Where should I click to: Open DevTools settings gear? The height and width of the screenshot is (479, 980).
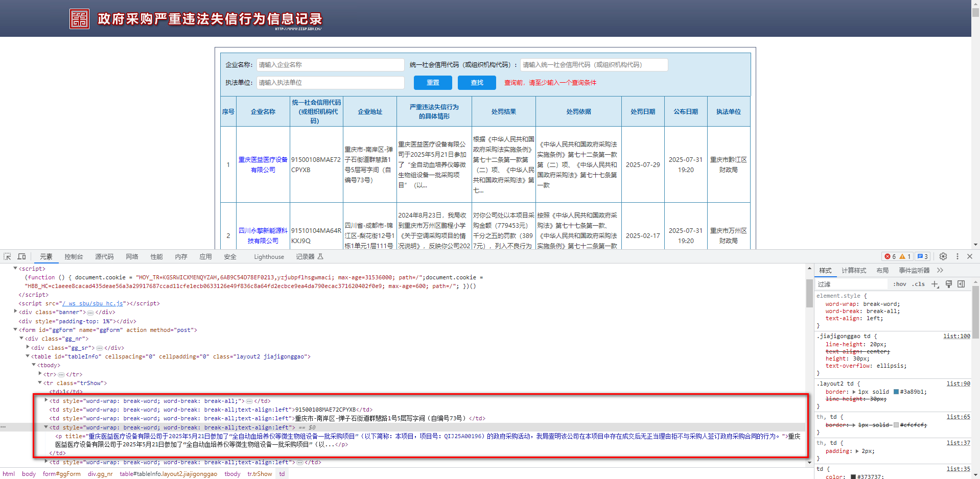click(x=943, y=256)
